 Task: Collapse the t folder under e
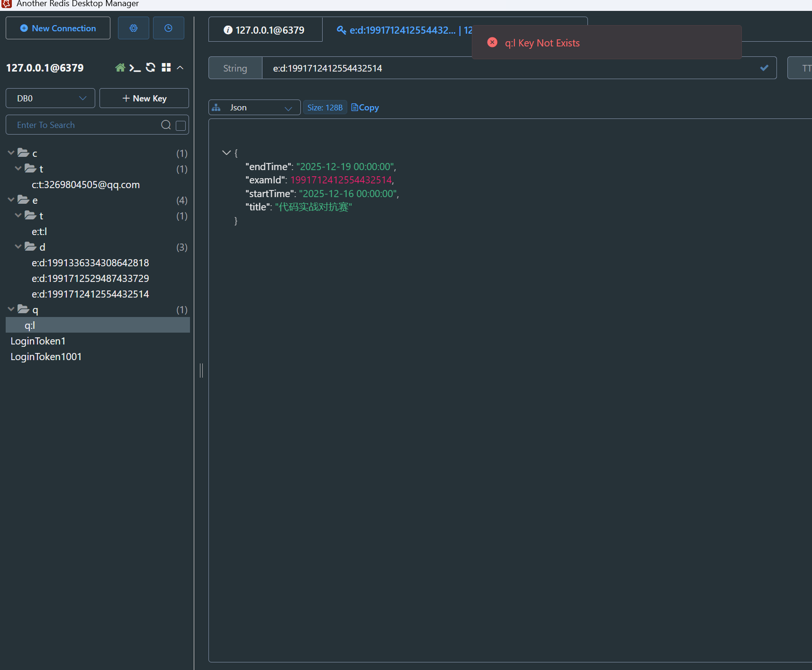click(18, 215)
